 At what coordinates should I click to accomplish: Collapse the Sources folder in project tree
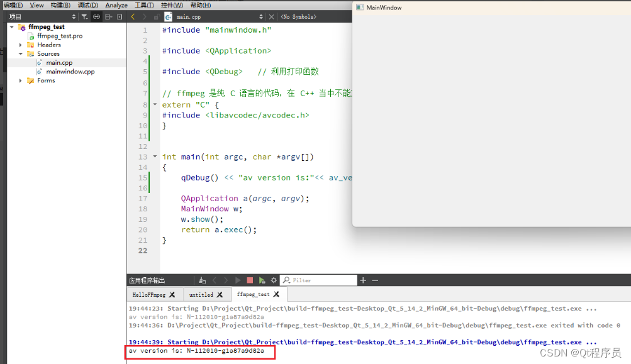20,53
